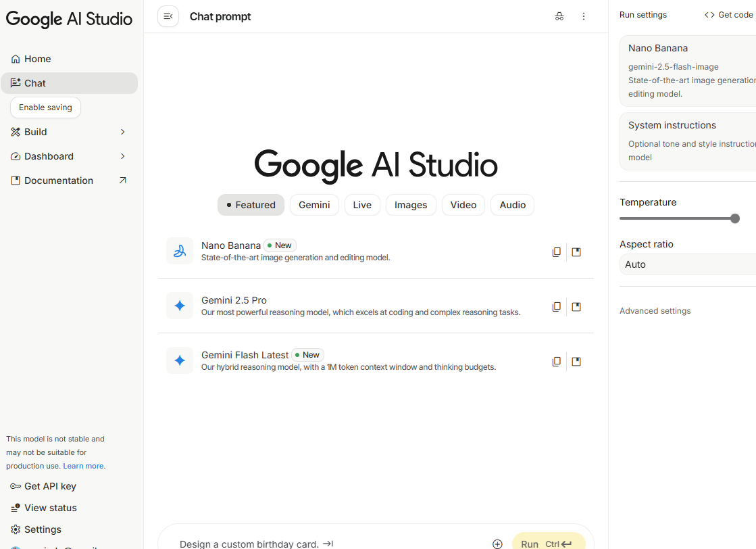The image size is (756, 549).
Task: Click the Build tools icon
Action: pos(16,132)
